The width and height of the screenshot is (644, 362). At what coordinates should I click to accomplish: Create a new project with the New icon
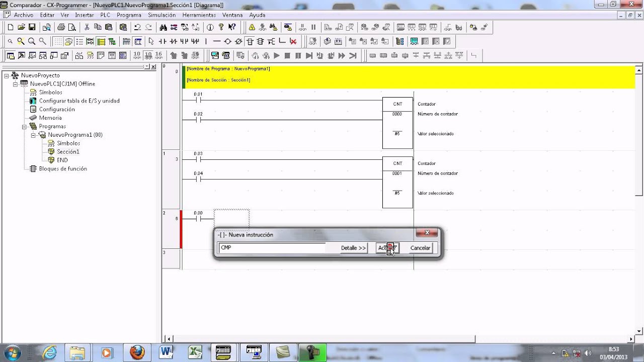[x=11, y=27]
